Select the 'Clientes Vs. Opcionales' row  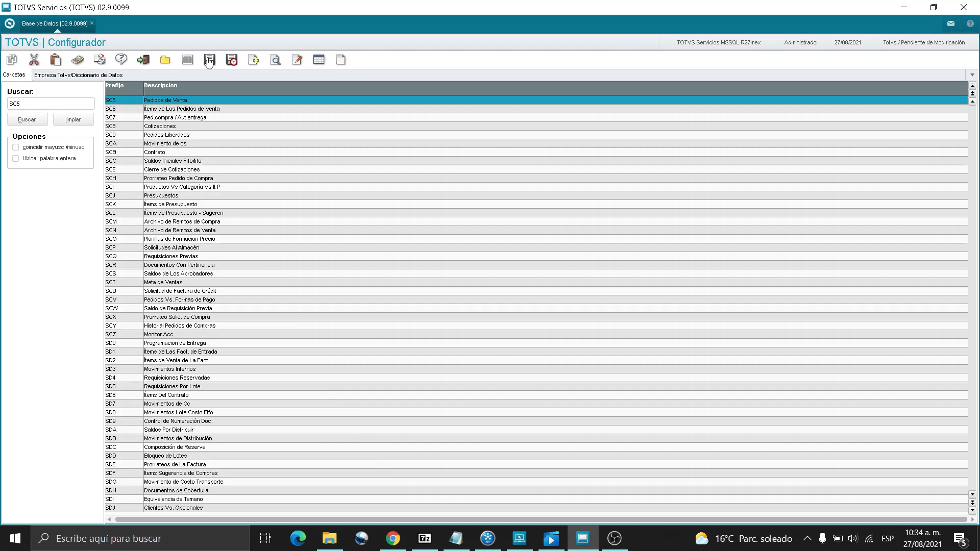coord(536,508)
